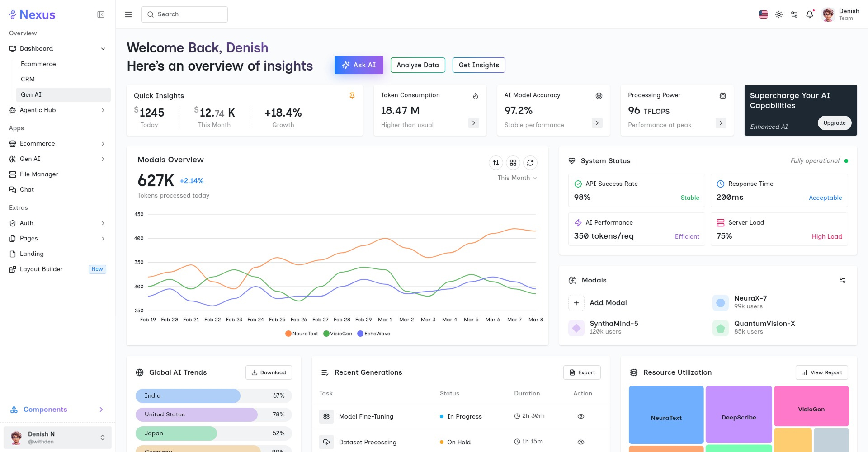868x452 pixels.
Task: Toggle the light/dark theme sun icon
Action: [x=779, y=14]
